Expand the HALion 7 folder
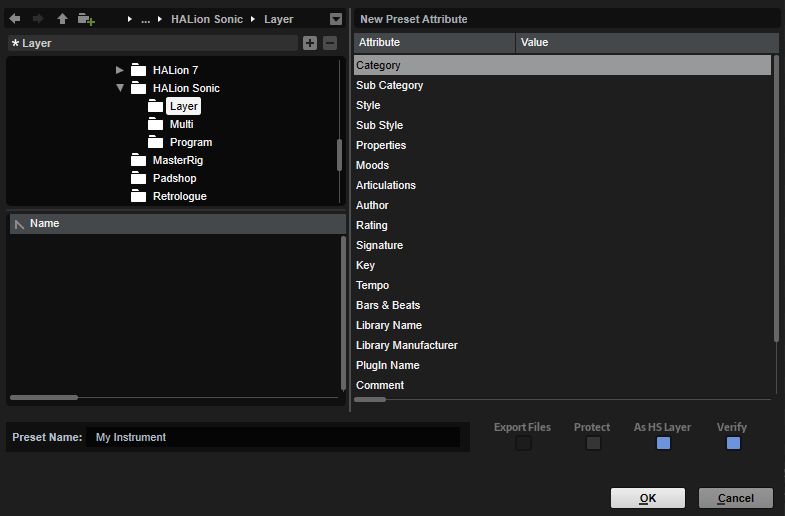This screenshot has height=516, width=785. click(119, 70)
